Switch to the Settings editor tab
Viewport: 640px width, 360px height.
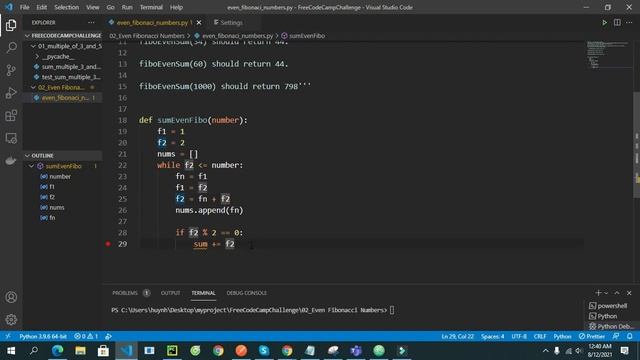coord(229,23)
